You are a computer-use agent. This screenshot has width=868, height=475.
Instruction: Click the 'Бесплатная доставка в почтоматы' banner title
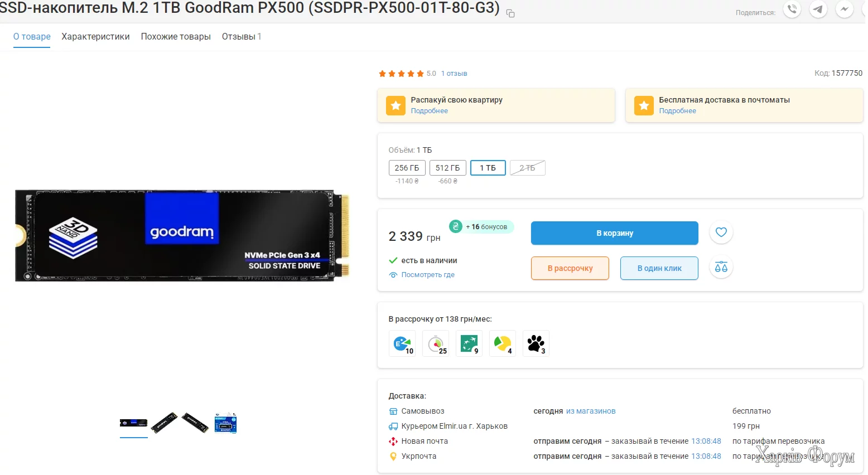725,100
